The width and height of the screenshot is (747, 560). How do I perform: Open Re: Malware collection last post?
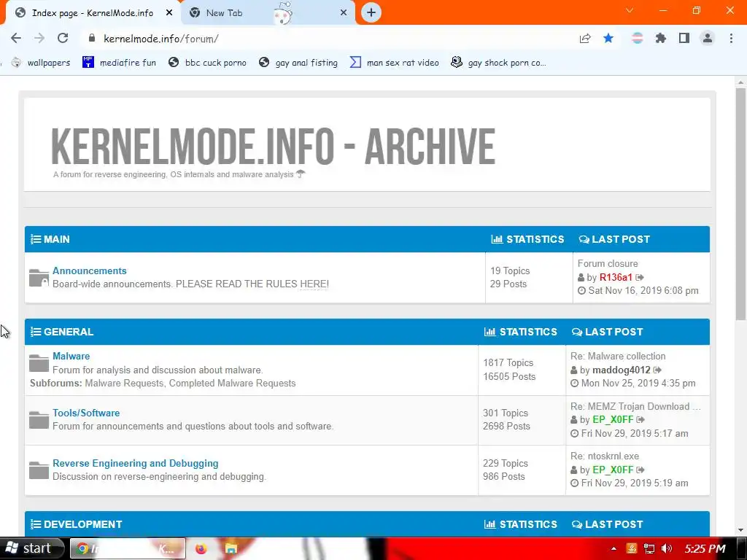618,356
